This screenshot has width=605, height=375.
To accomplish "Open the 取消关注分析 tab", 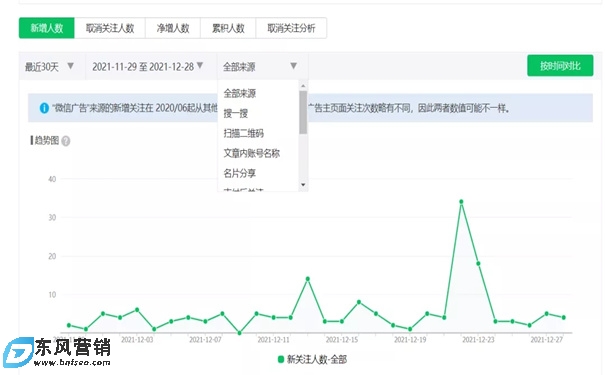I will [291, 28].
